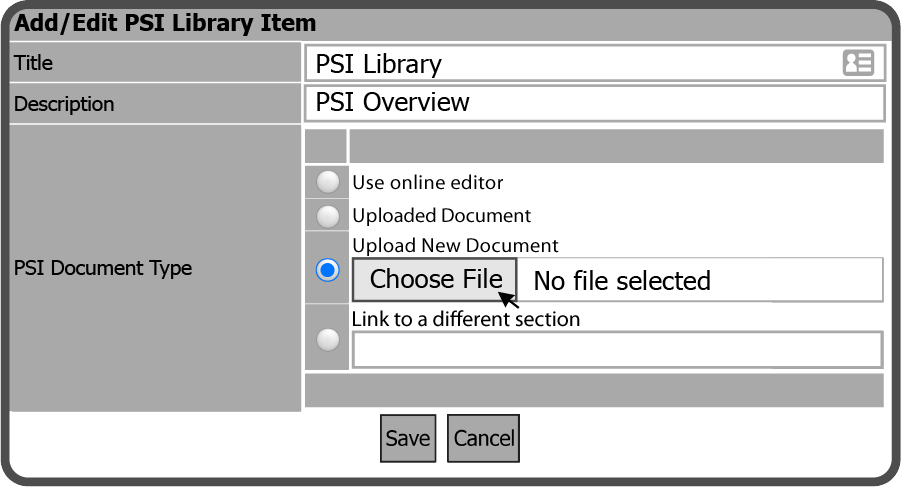This screenshot has width=901, height=487.
Task: Click the contact card icon in Title field
Action: tap(858, 63)
